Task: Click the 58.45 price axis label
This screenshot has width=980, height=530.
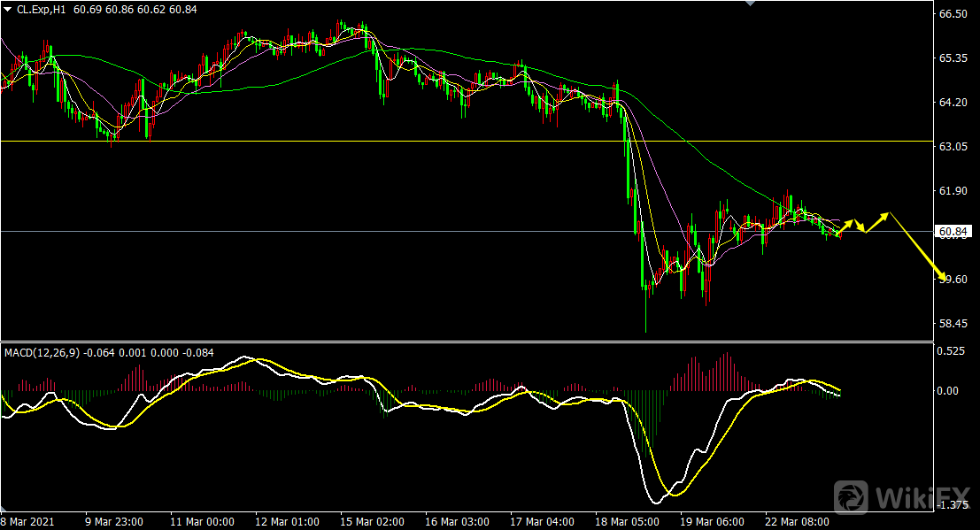Action: pos(953,324)
